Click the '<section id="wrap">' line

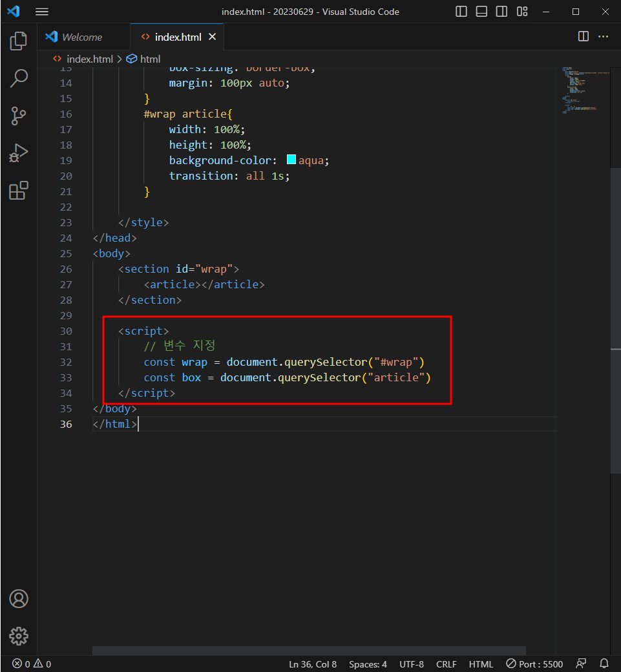[x=179, y=269]
